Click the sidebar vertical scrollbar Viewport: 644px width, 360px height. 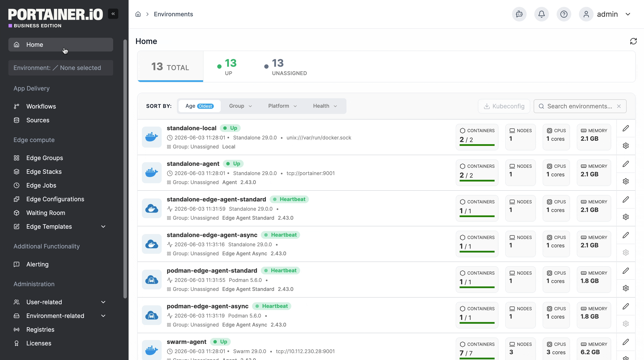tap(125, 169)
